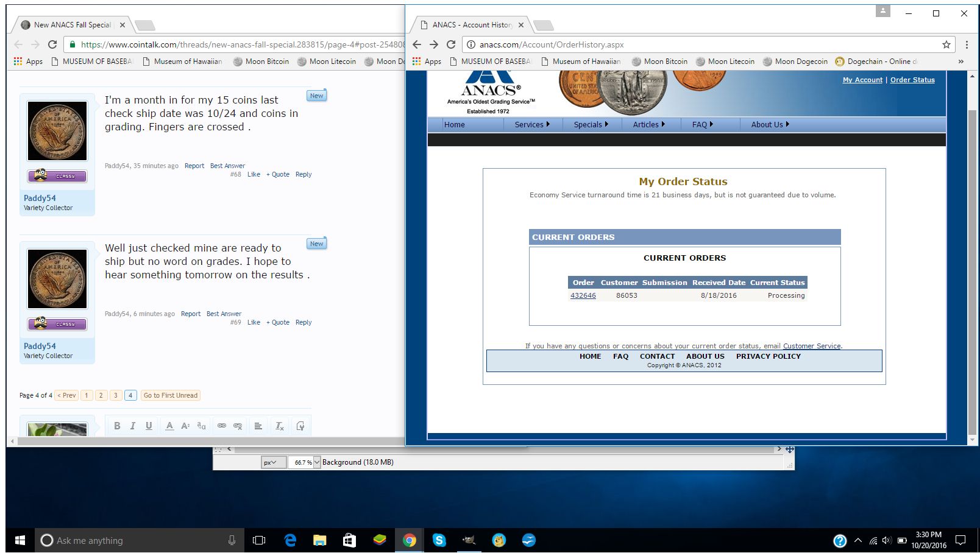Viewport: 980px width, 553px height.
Task: Open Windows Start menu
Action: click(20, 540)
